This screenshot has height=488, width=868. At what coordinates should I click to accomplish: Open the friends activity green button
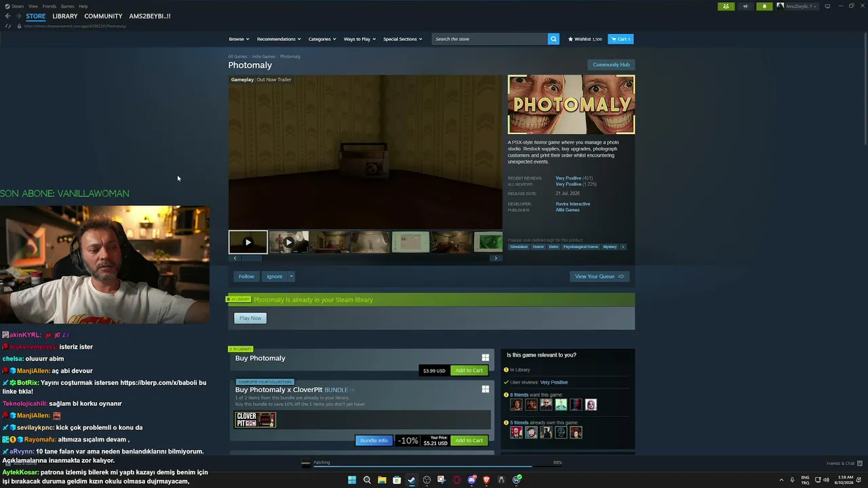click(726, 6)
